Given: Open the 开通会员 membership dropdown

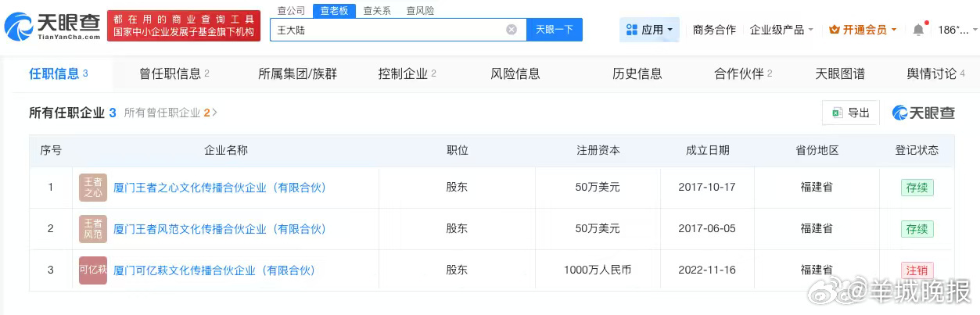Looking at the screenshot, I should [x=863, y=30].
